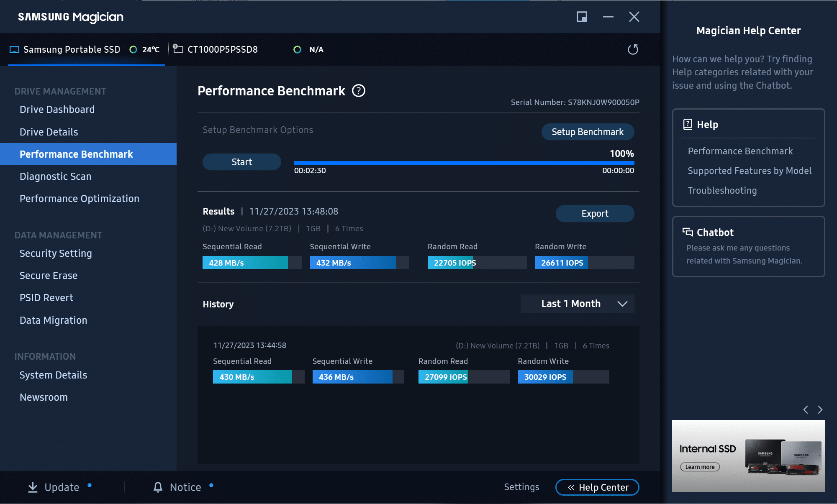Click the Security Setting sidebar item
Image resolution: width=837 pixels, height=504 pixels.
56,253
